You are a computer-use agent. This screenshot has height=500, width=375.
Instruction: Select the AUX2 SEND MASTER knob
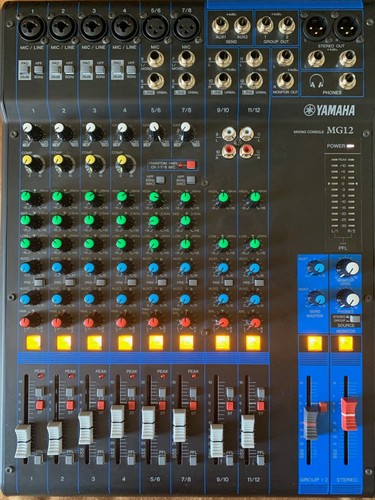click(317, 298)
